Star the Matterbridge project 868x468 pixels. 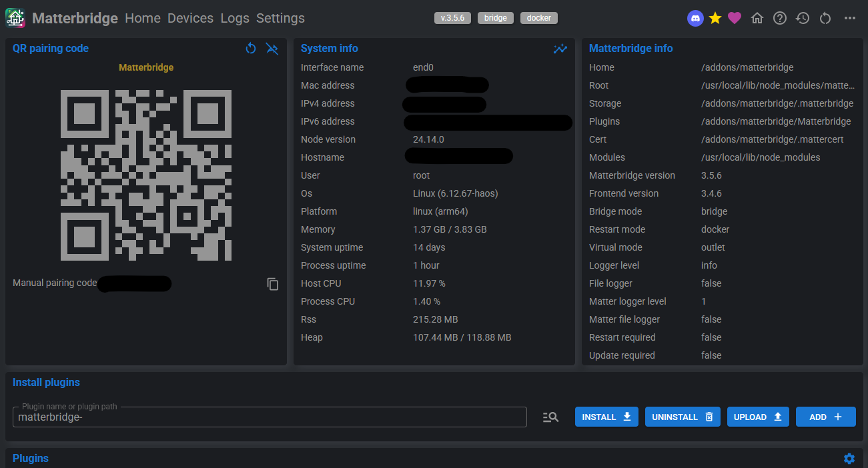tap(715, 18)
